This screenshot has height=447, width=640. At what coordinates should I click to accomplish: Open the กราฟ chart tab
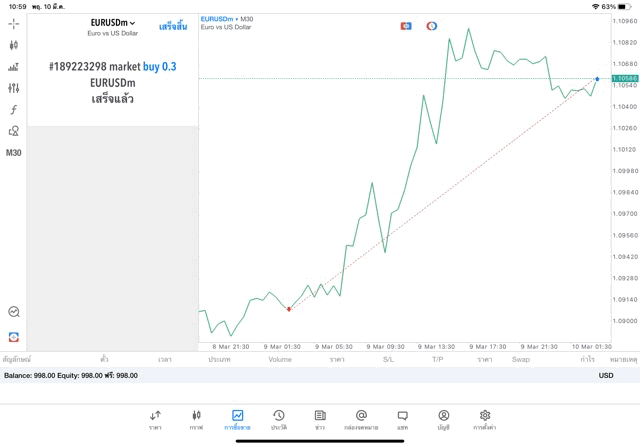click(196, 420)
